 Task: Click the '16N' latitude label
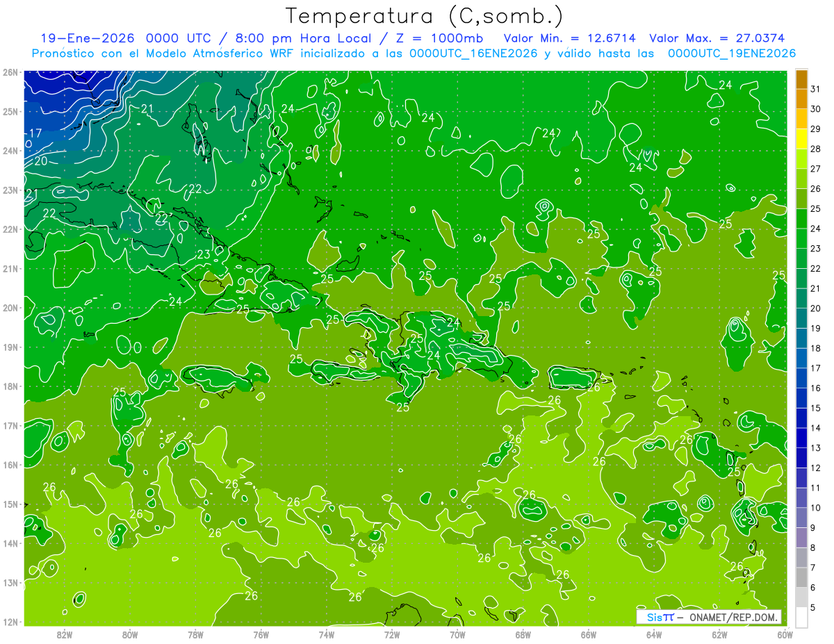click(10, 465)
